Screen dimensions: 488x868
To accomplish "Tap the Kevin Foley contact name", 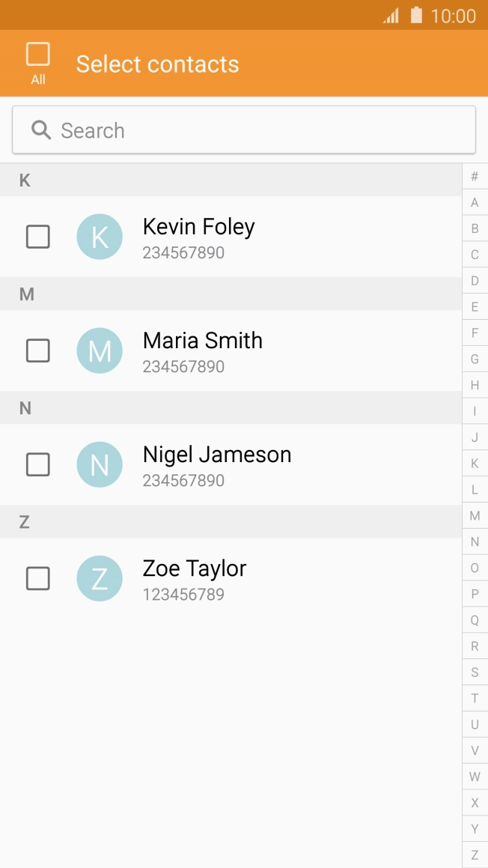I will [199, 227].
